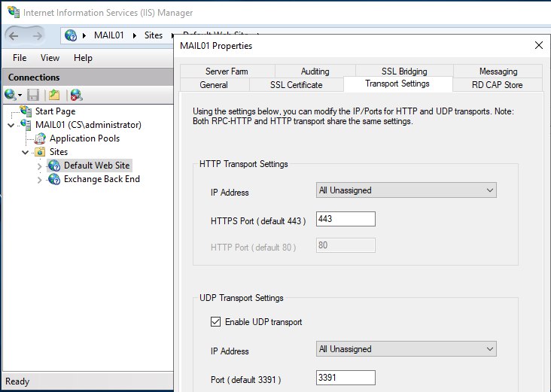Click the IIS Manager title bar app icon
The width and height of the screenshot is (551, 392).
14,12
